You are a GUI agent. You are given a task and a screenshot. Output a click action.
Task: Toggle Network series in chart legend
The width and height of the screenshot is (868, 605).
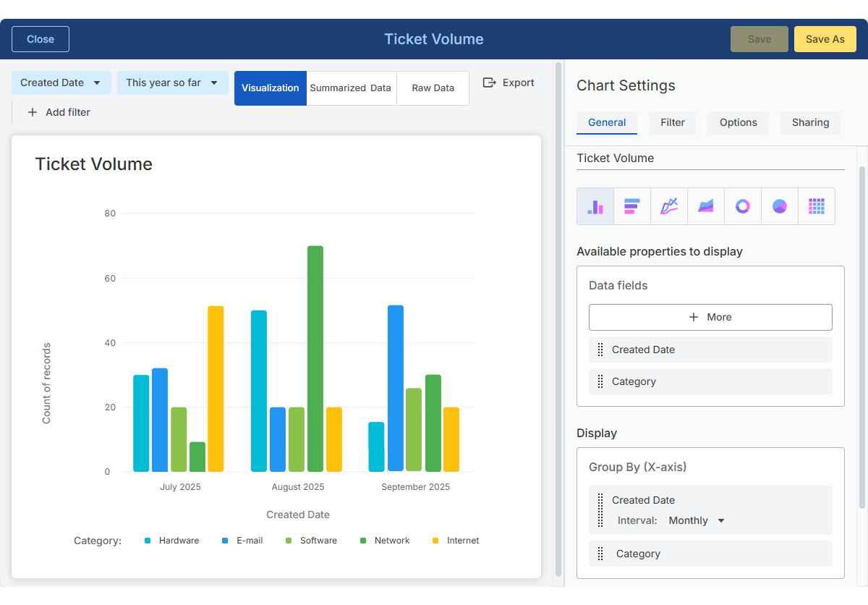click(385, 541)
